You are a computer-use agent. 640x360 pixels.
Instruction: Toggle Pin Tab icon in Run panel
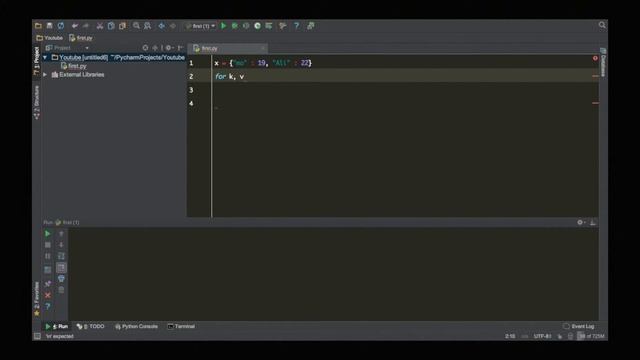click(x=47, y=283)
